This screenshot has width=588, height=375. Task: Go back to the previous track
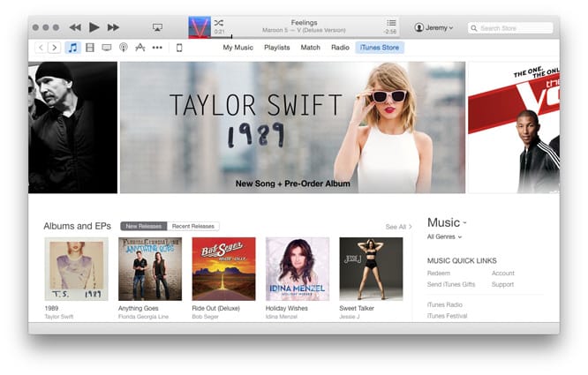[x=75, y=27]
